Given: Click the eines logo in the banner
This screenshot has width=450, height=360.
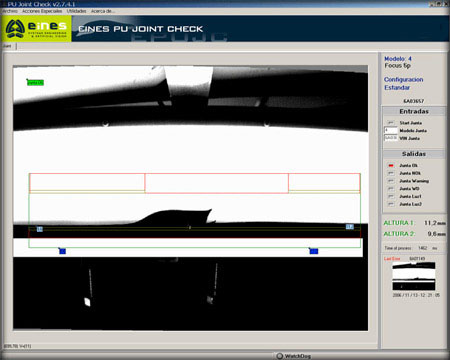Looking at the screenshot, I should (x=36, y=29).
